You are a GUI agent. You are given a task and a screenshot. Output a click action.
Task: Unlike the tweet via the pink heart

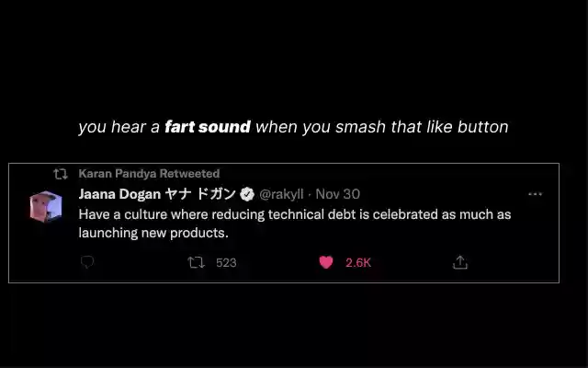tap(325, 262)
